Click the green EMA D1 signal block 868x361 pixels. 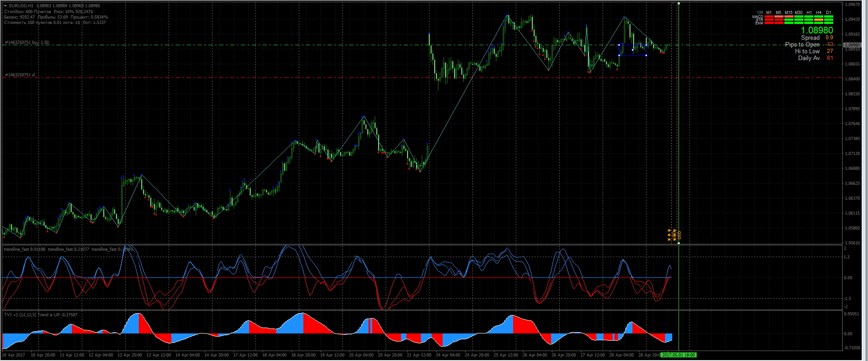[x=829, y=23]
